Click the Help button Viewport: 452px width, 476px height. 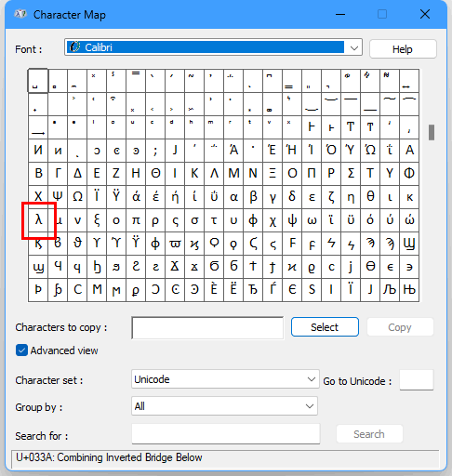point(403,49)
